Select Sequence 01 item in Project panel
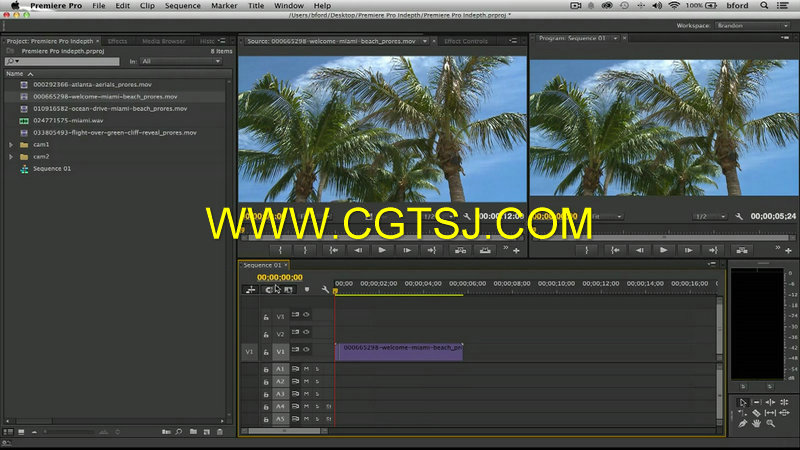Screen dimensions: 800x450 pyautogui.click(x=52, y=169)
